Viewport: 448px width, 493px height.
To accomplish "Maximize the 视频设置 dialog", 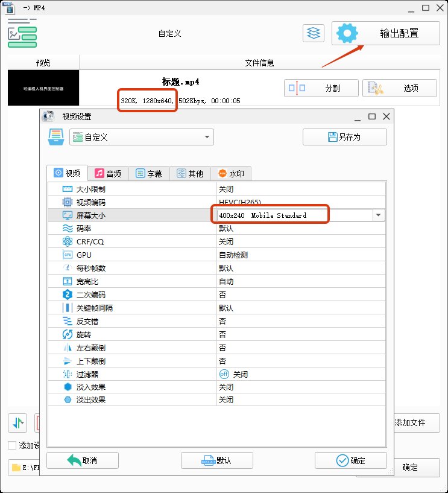I will point(372,116).
